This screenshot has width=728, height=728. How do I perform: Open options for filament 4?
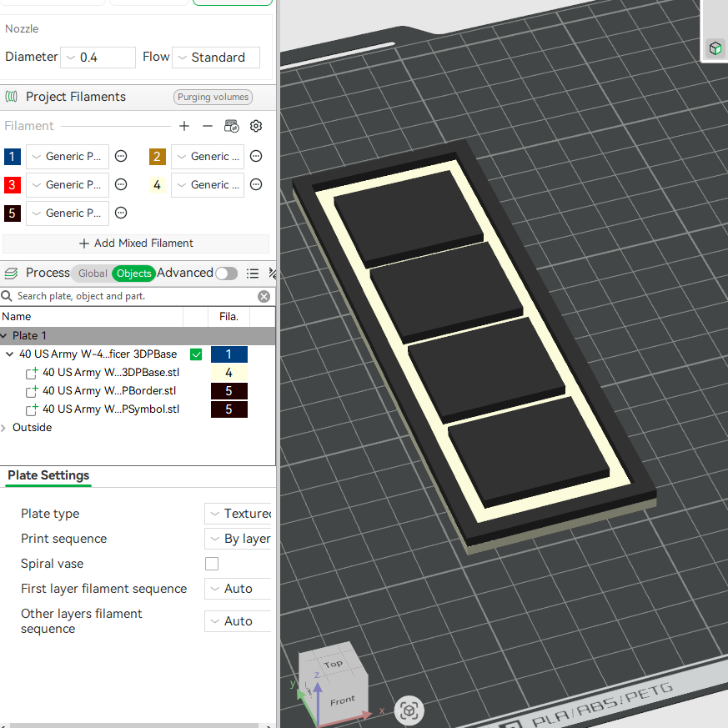[x=256, y=184]
